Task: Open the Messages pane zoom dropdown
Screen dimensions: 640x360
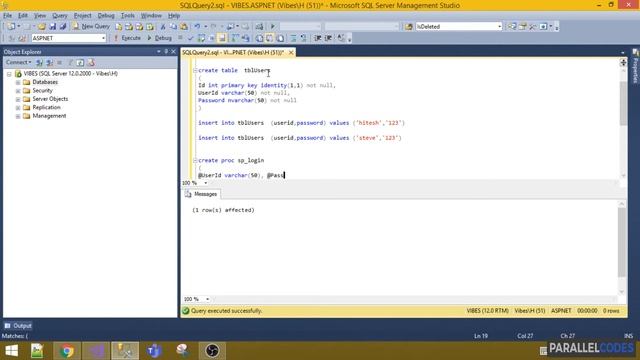Action: click(x=207, y=299)
